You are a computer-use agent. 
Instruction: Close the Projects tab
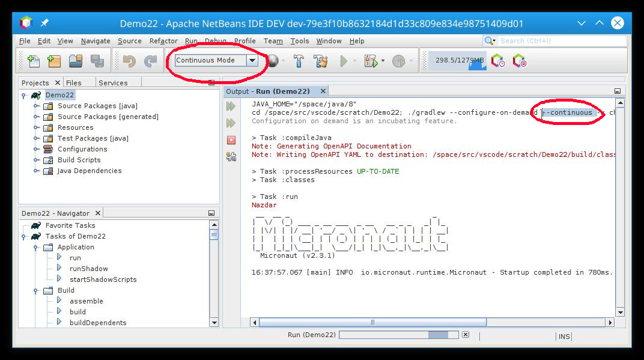58,82
